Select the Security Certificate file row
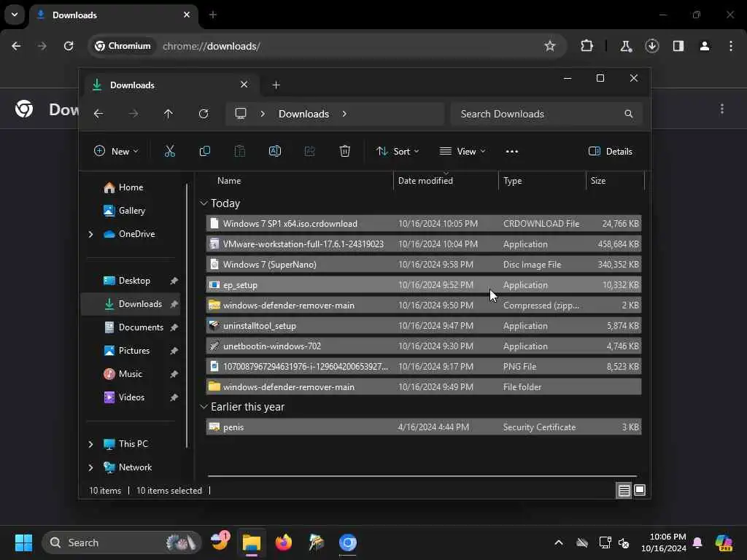This screenshot has width=747, height=560. click(x=424, y=427)
